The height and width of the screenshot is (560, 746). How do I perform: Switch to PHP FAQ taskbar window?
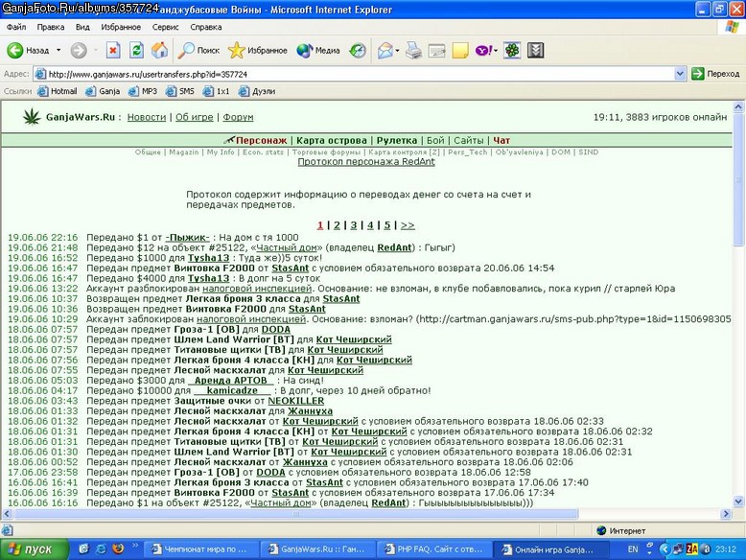coord(433,549)
